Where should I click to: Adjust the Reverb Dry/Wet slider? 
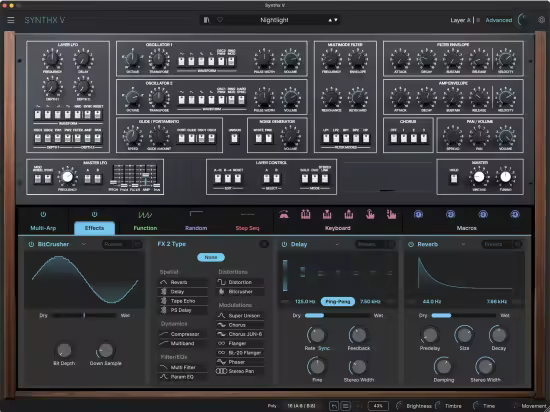pos(463,316)
